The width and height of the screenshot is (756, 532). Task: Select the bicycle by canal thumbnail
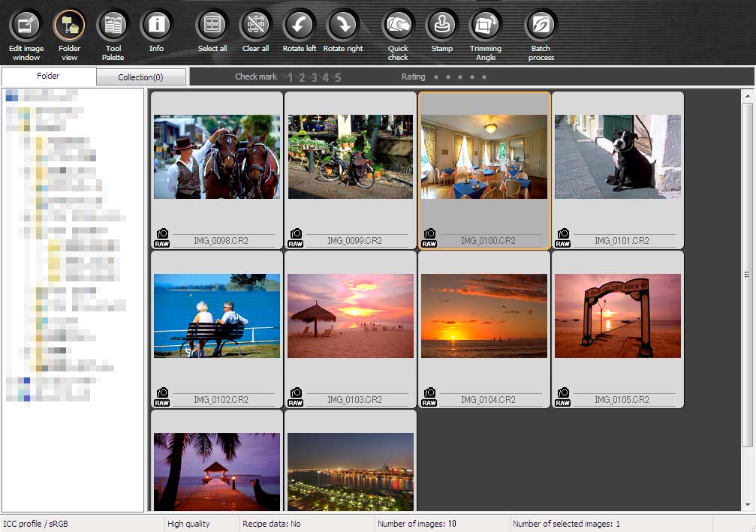coord(351,157)
